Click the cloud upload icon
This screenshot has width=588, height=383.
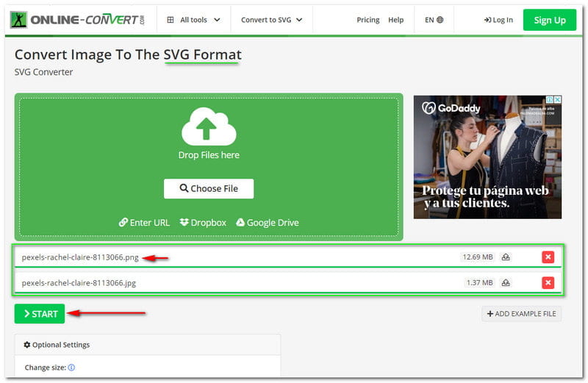point(209,126)
